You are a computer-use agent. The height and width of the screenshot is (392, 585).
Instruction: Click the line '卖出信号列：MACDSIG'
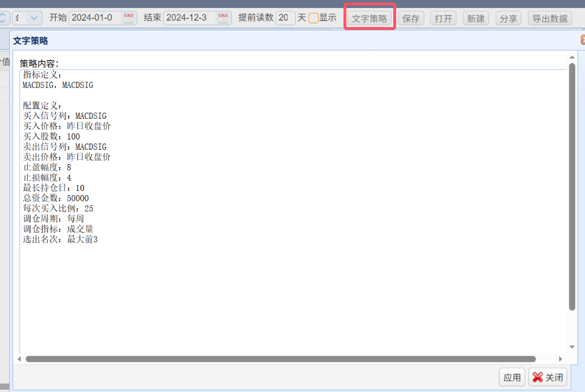pyautogui.click(x=64, y=147)
